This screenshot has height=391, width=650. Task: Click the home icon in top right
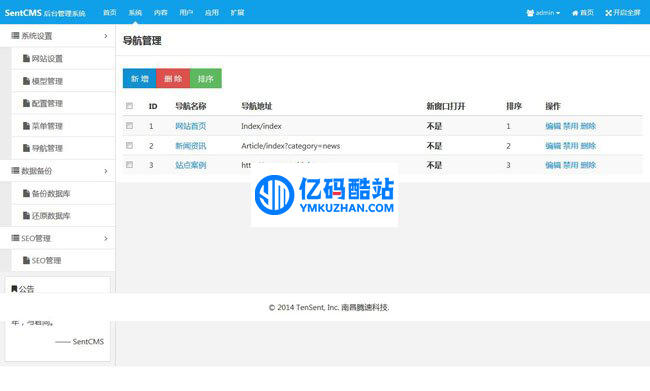(x=575, y=13)
